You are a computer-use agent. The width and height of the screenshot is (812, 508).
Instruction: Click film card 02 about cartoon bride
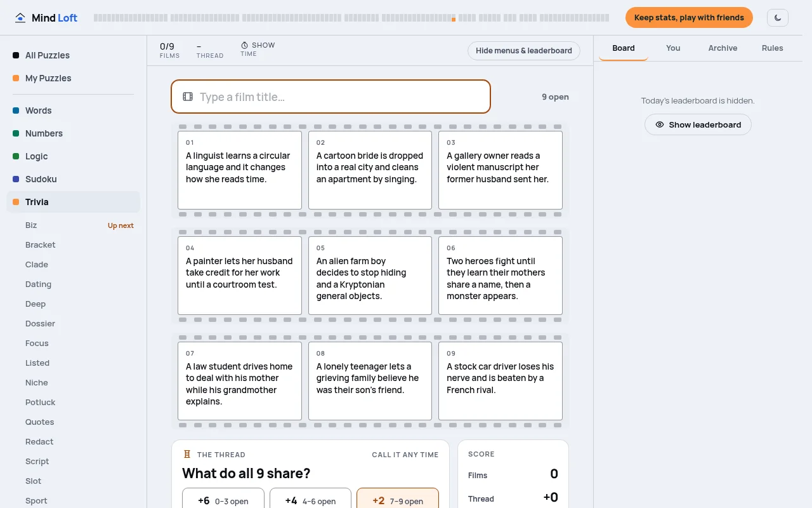(x=370, y=170)
